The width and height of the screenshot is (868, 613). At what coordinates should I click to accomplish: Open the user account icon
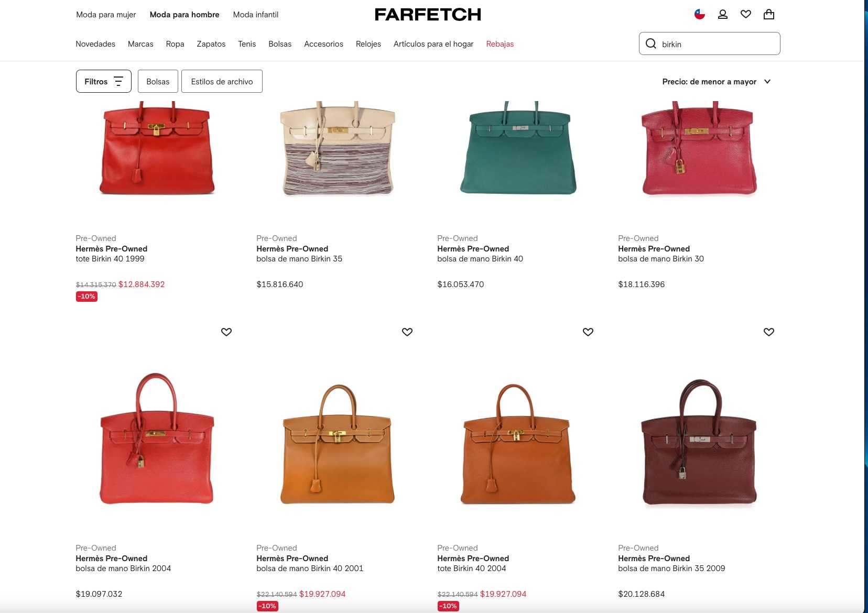723,15
